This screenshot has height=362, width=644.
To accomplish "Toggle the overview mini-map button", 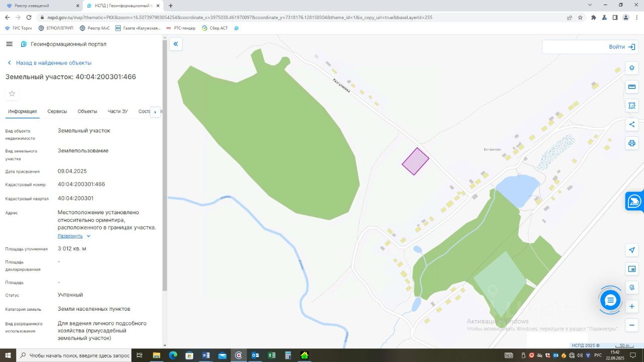I will click(x=632, y=269).
